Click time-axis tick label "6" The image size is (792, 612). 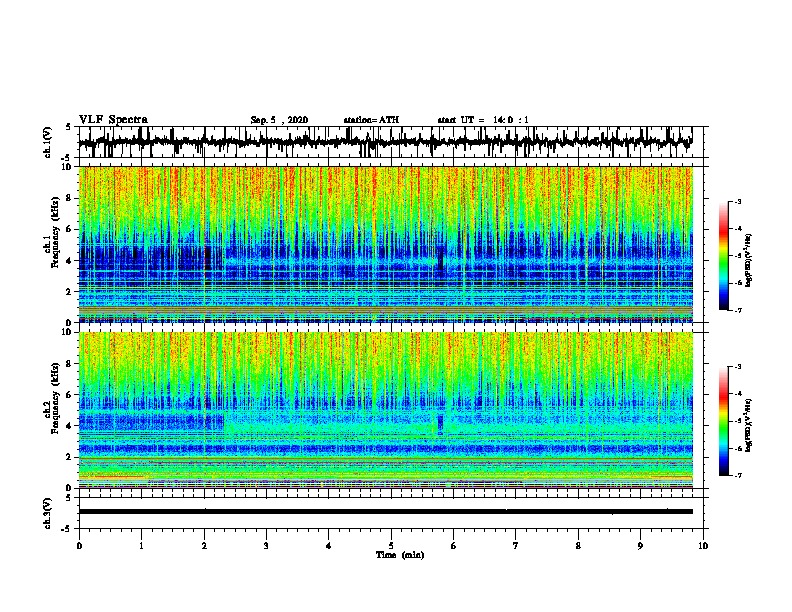[454, 545]
